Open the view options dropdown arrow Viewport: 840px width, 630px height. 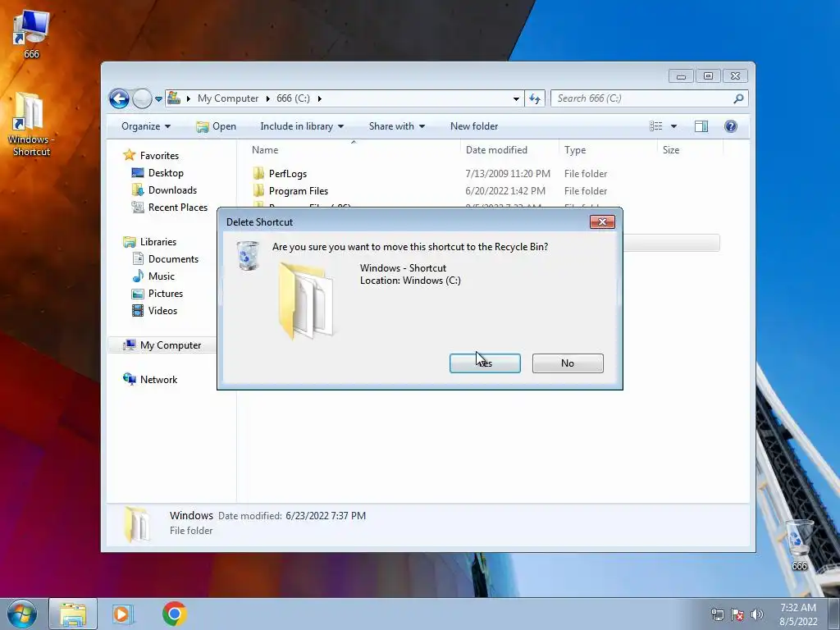(674, 126)
